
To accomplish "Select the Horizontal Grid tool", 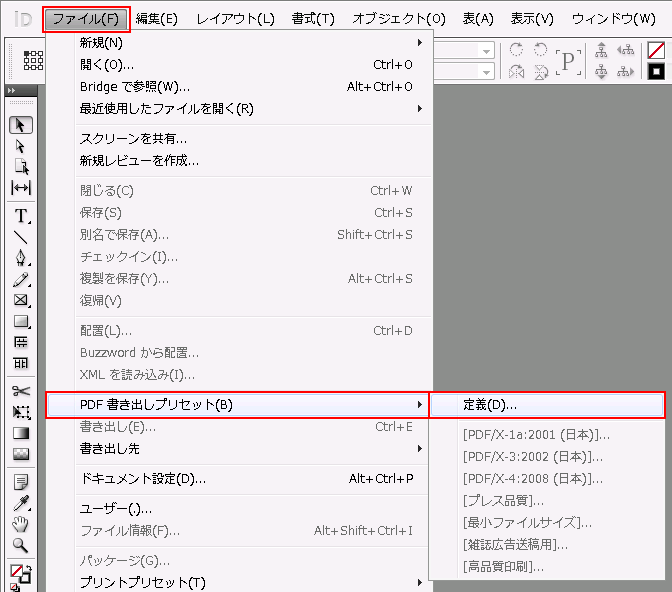I will click(21, 342).
